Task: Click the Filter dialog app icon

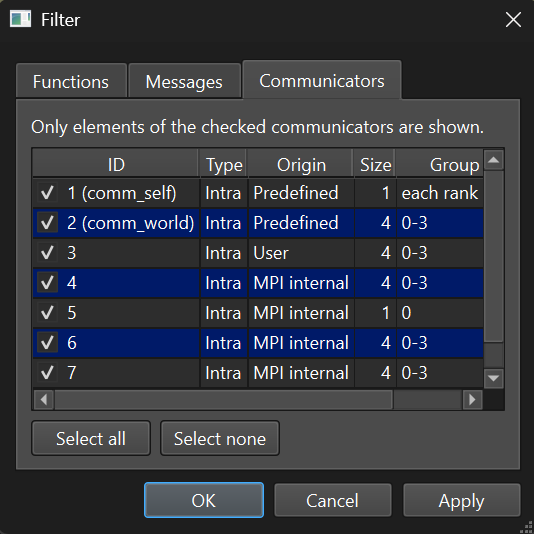Action: point(20,19)
